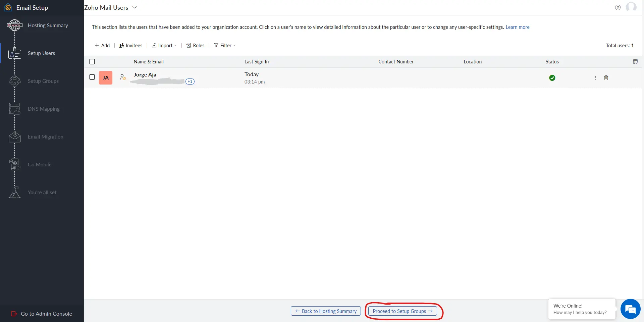Screen dimensions: 644x322
Task: Open the Import dropdown
Action: [164, 46]
